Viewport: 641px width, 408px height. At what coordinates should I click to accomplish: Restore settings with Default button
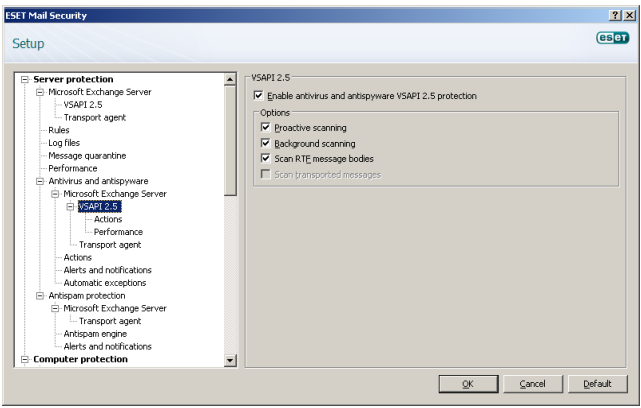tap(597, 384)
